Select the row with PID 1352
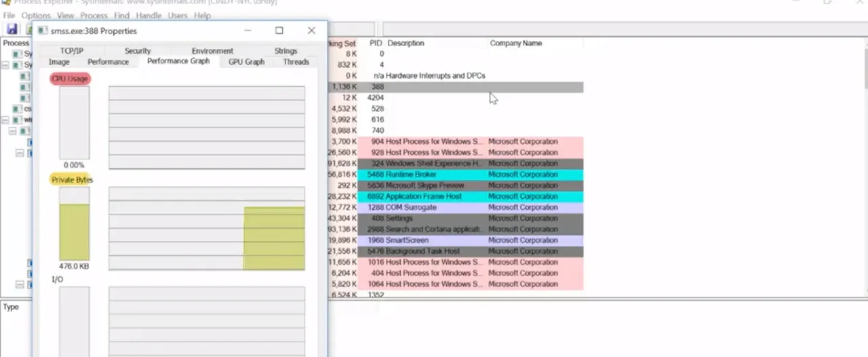 454,295
